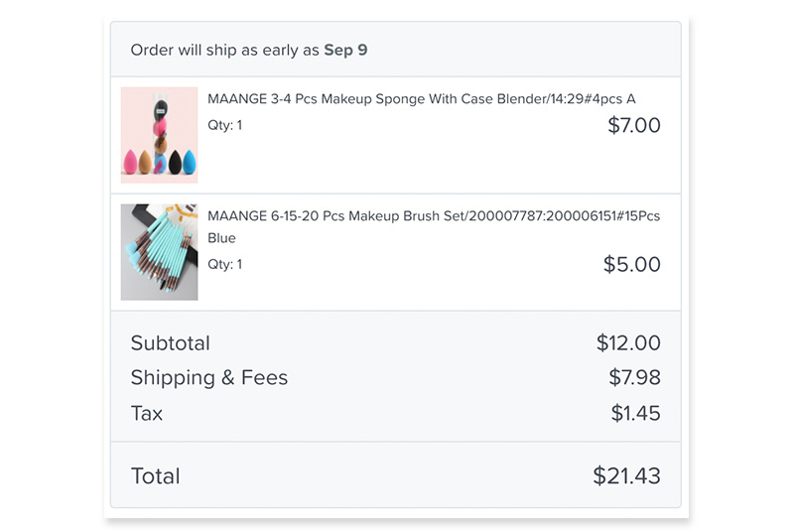Click the Sep 9 ship date text
Image resolution: width=794 pixels, height=532 pixels.
pyautogui.click(x=345, y=50)
